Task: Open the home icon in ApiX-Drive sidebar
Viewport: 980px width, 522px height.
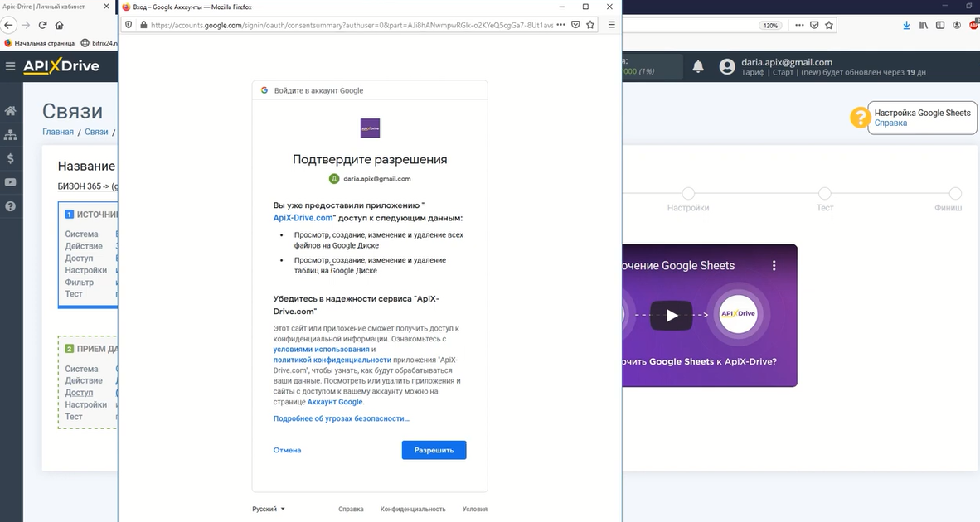Action: (x=11, y=111)
